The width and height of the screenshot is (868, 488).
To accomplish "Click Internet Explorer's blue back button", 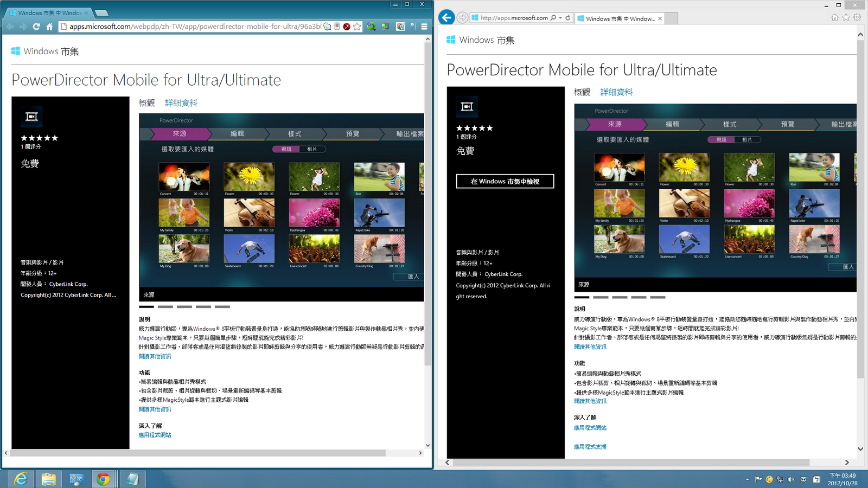I will (446, 17).
